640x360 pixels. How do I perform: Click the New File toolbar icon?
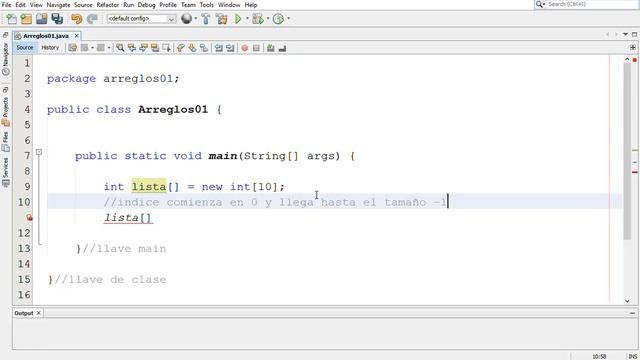pyautogui.click(x=11, y=19)
